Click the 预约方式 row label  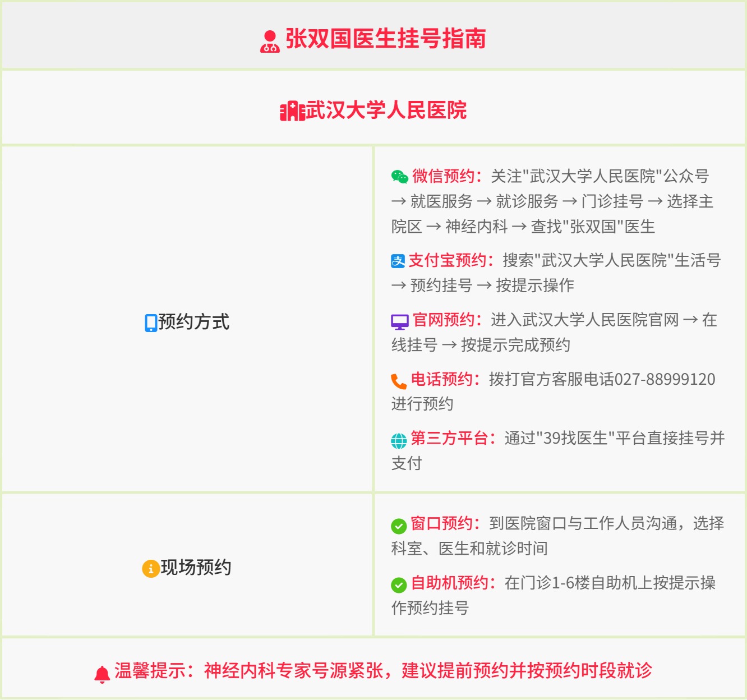pyautogui.click(x=193, y=322)
